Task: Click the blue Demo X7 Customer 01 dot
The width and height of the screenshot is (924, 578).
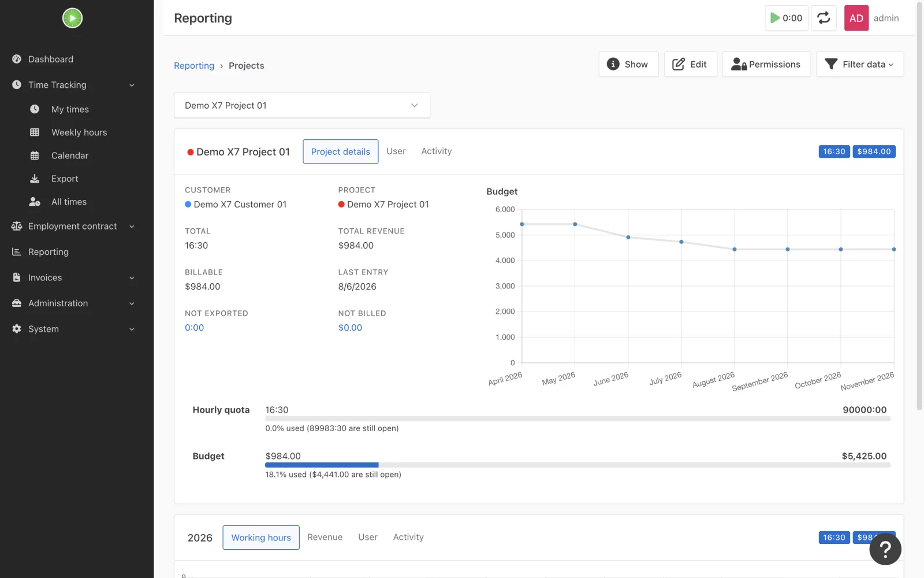Action: (x=188, y=204)
